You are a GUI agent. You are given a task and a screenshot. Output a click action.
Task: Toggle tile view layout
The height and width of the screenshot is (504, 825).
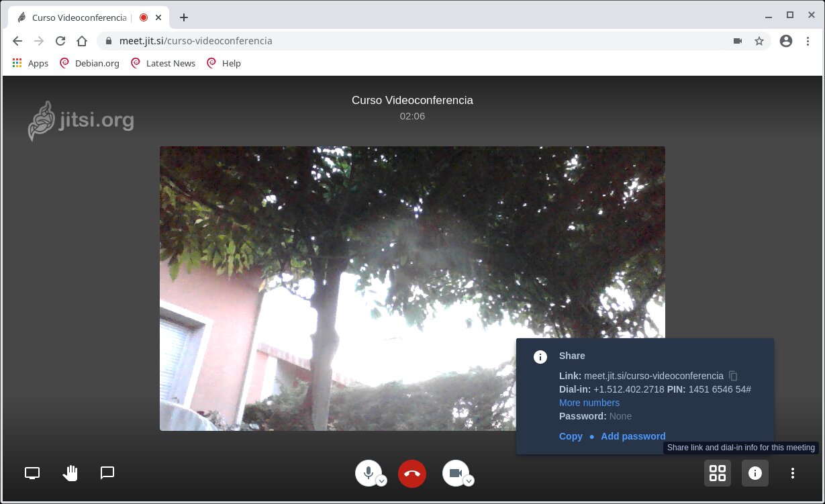point(718,473)
